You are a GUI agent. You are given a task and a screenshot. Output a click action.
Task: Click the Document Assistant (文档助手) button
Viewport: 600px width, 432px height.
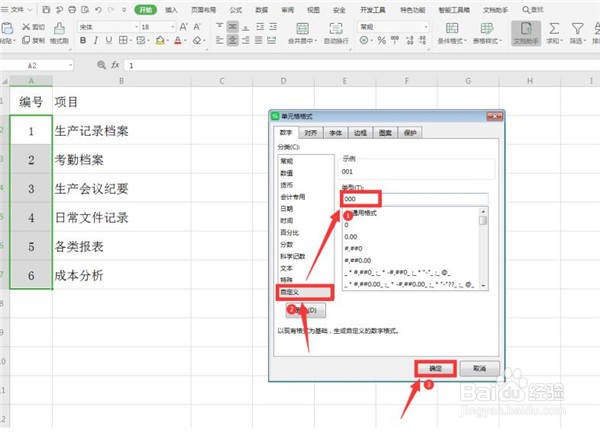(526, 33)
